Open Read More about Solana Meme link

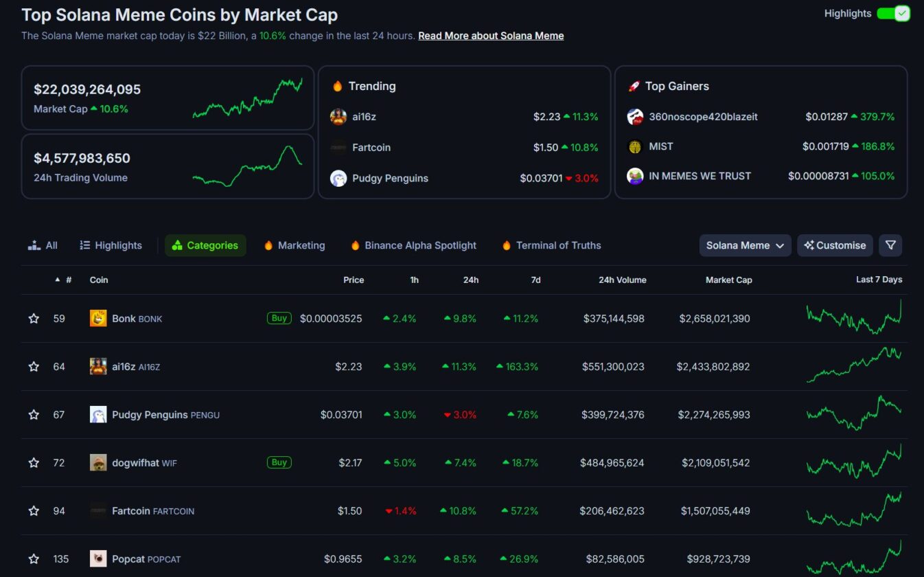[491, 36]
